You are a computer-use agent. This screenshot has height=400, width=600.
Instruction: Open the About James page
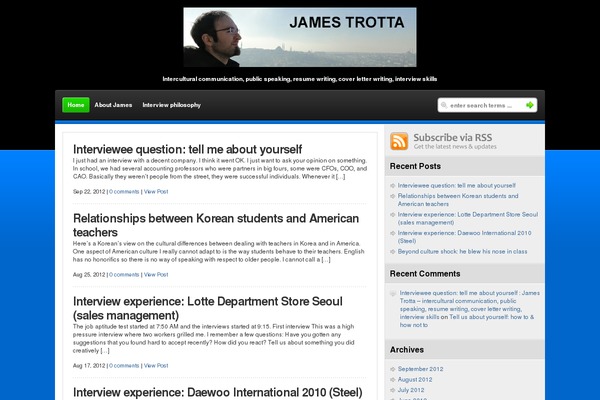pos(113,105)
